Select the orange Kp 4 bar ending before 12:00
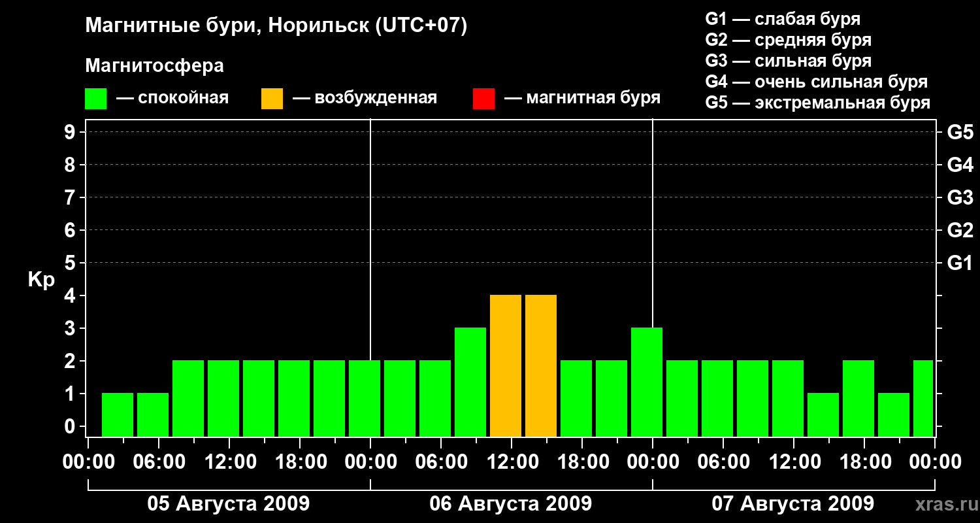Image resolution: width=980 pixels, height=523 pixels. point(506,365)
